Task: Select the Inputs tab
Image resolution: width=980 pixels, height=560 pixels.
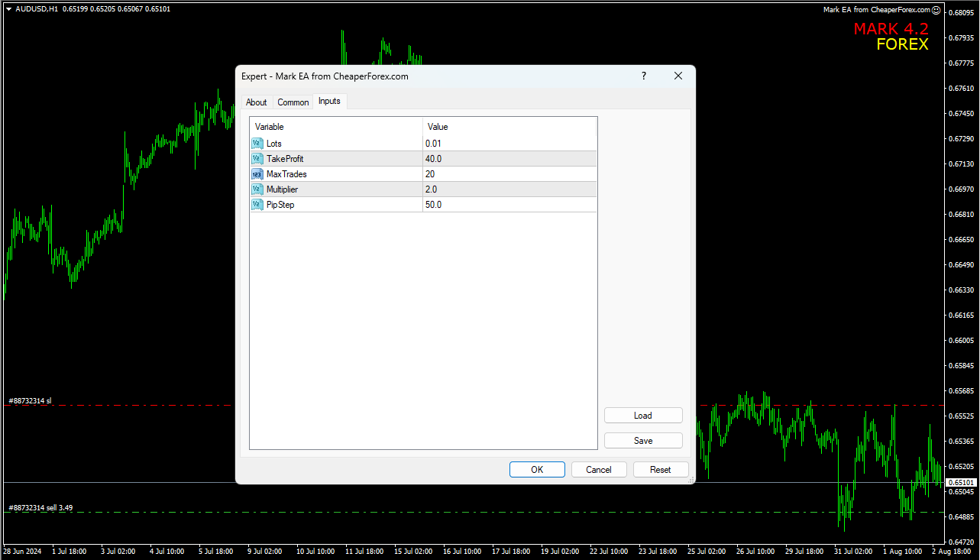Action: (x=330, y=101)
